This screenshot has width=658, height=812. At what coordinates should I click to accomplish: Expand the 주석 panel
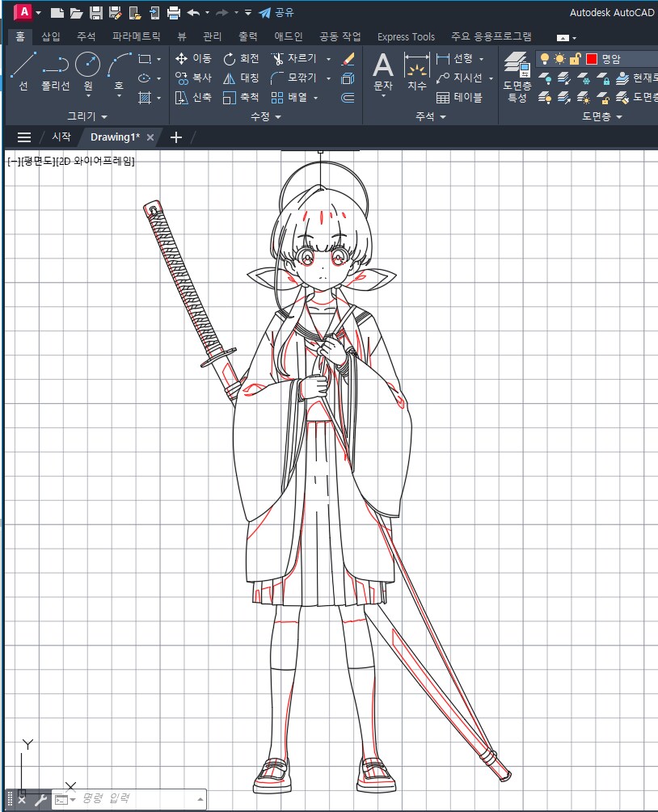pyautogui.click(x=431, y=116)
